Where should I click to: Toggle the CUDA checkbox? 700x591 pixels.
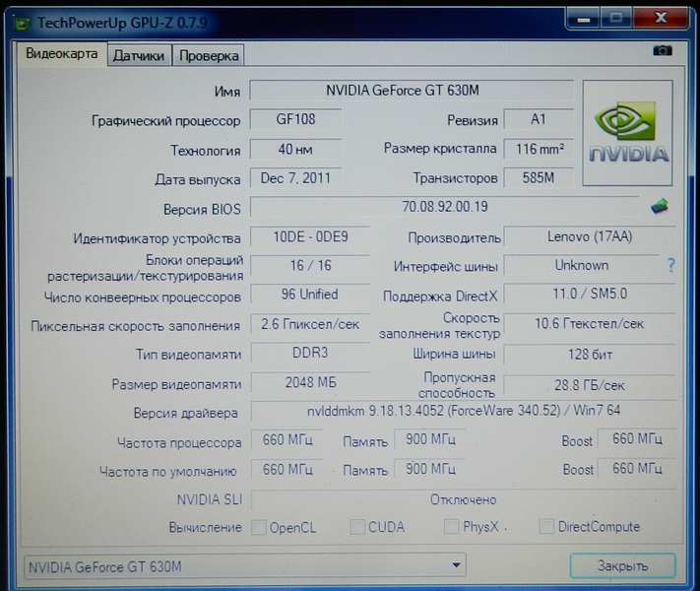357,527
